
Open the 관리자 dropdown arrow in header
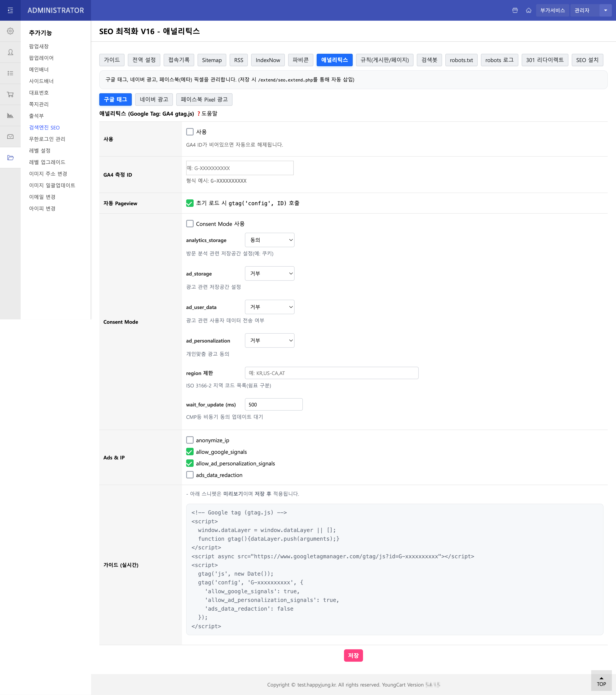pos(605,11)
